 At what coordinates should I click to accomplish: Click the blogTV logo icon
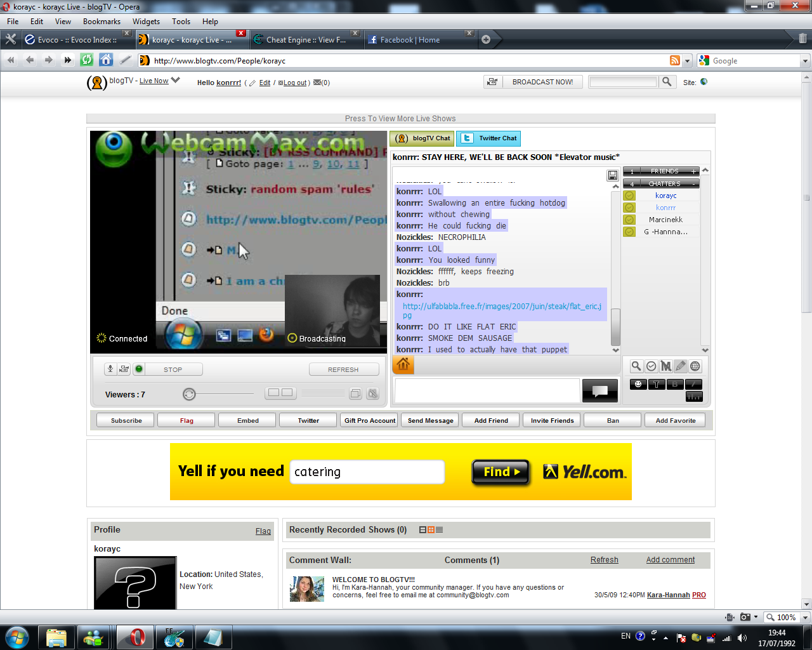tap(96, 83)
